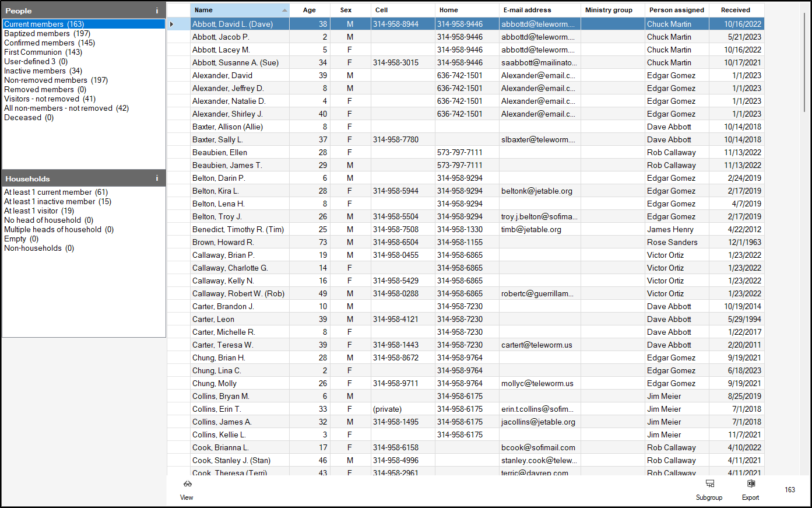Click the Subgroup icon in bottom toolbar
812x508 pixels.
[709, 484]
